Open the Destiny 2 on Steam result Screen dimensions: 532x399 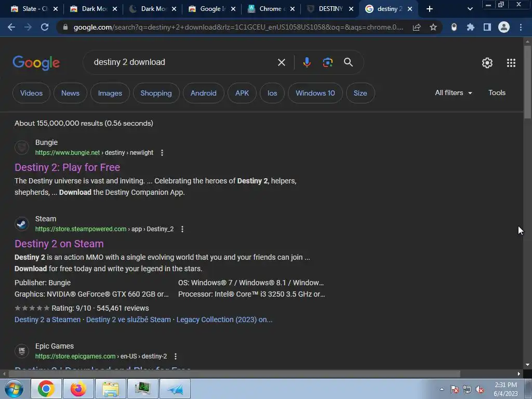coord(59,244)
